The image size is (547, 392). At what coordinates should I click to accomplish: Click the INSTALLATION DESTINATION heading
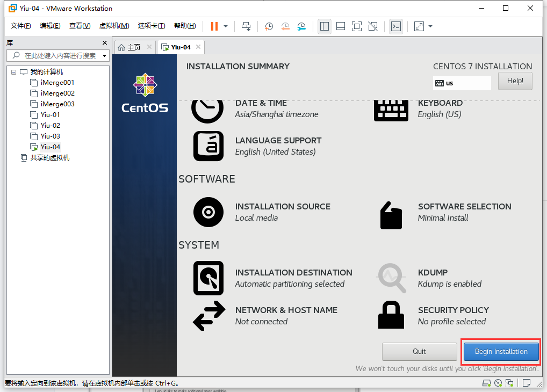(x=294, y=272)
